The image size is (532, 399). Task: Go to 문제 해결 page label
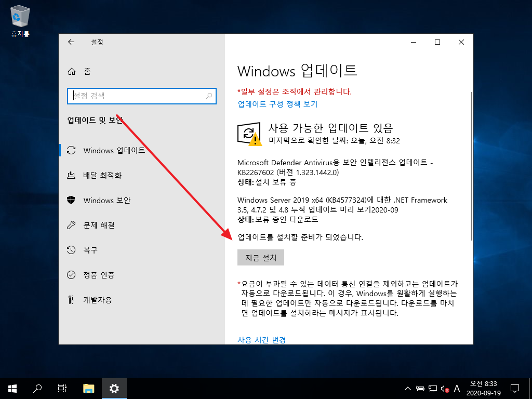(x=99, y=225)
